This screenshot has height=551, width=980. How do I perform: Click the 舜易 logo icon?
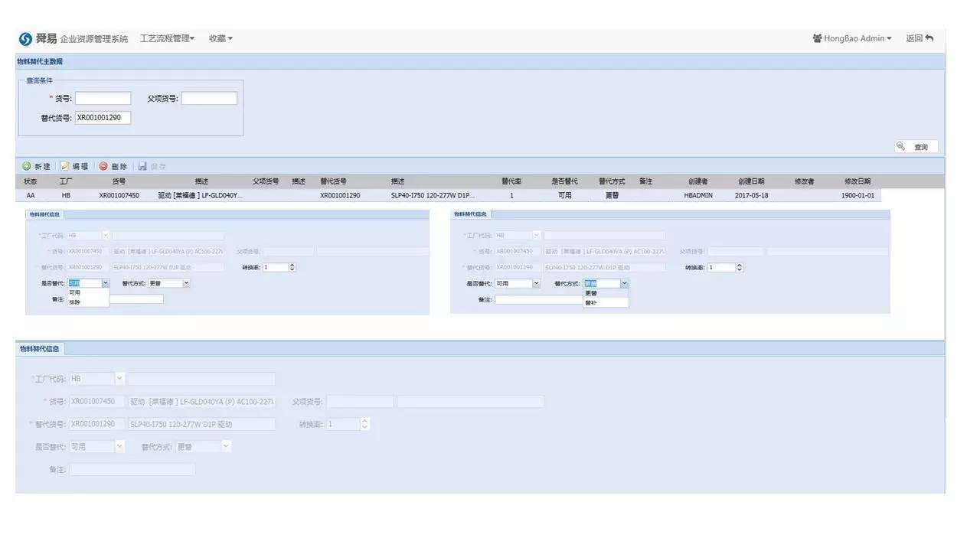point(26,39)
